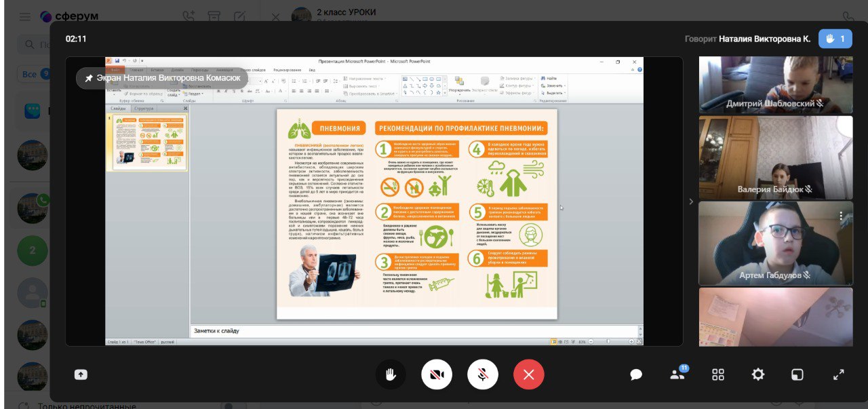This screenshot has width=868, height=409.
Task: Save the presentation via quick access icon
Action: (x=117, y=61)
